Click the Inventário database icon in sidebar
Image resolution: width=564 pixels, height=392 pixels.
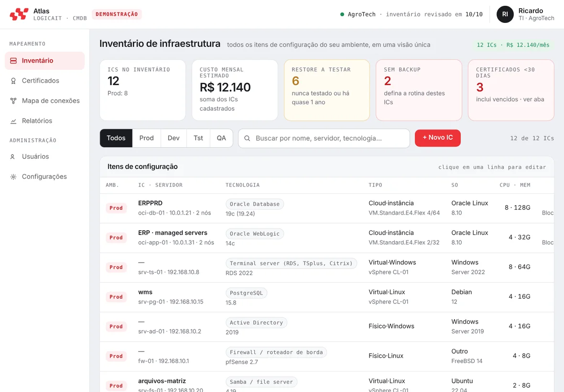coord(13,61)
